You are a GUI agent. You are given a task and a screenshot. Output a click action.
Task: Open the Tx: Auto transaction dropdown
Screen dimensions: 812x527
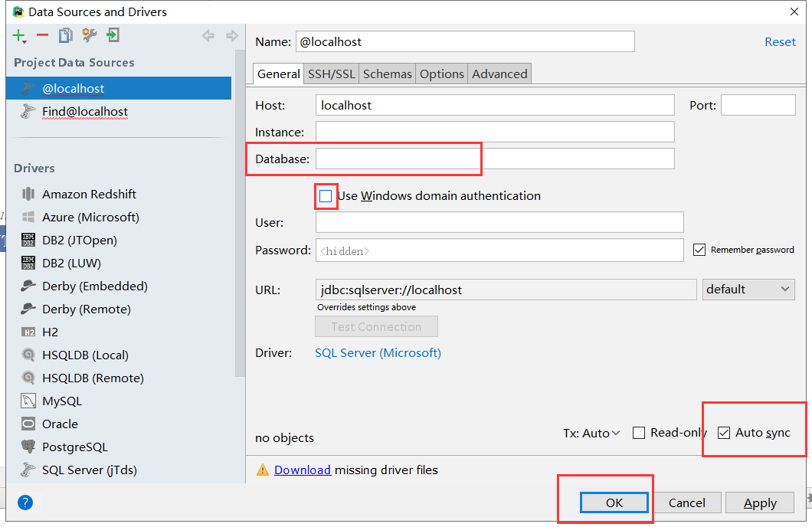[591, 432]
